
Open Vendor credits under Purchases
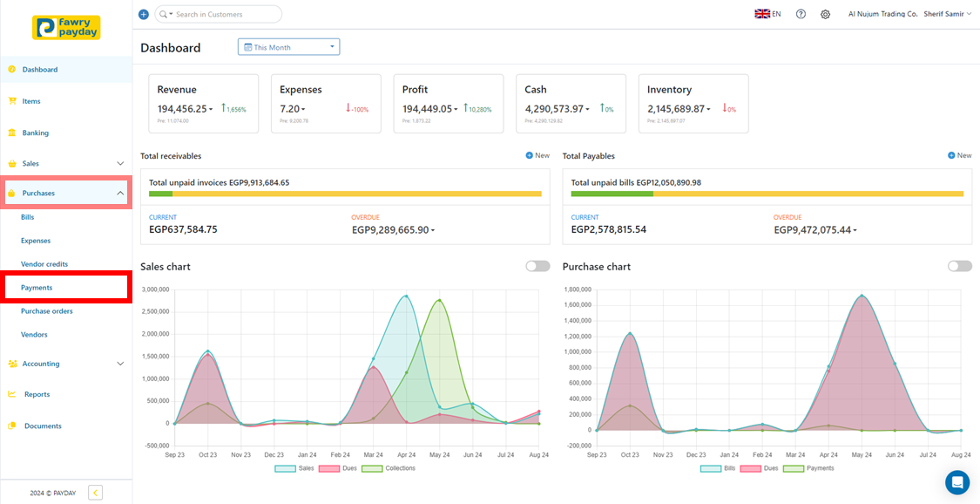point(44,264)
